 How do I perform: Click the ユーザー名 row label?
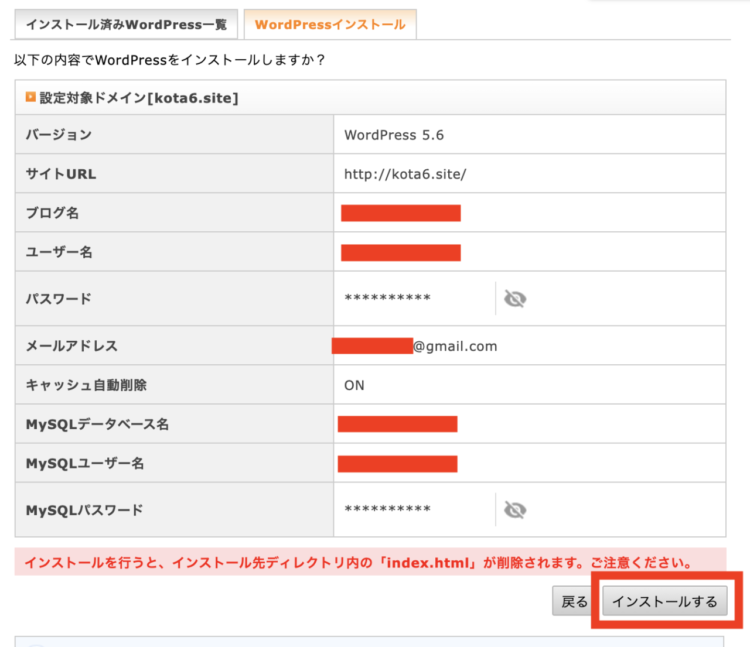pyautogui.click(x=59, y=252)
